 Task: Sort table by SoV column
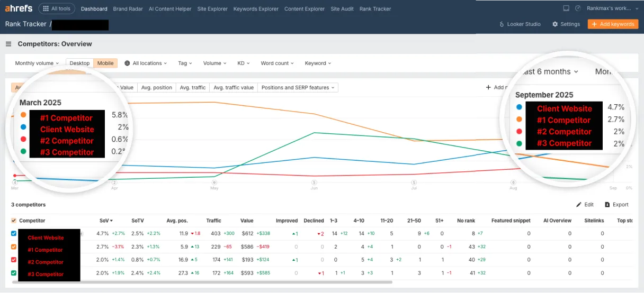pos(106,221)
